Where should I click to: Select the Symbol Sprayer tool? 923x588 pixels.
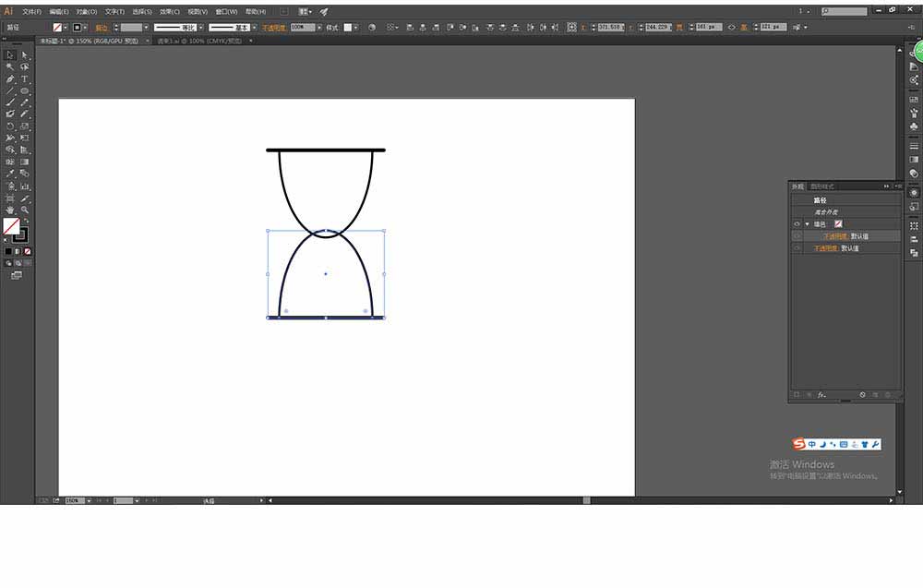click(10, 186)
